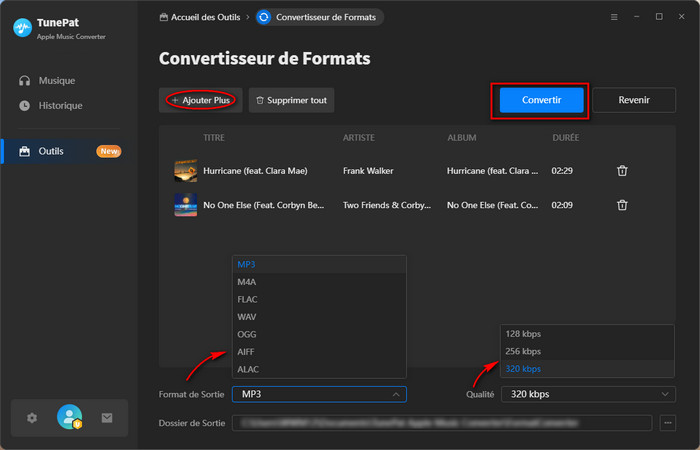Click the TunePat logo icon
Screen dimensions: 700x450
(x=22, y=28)
